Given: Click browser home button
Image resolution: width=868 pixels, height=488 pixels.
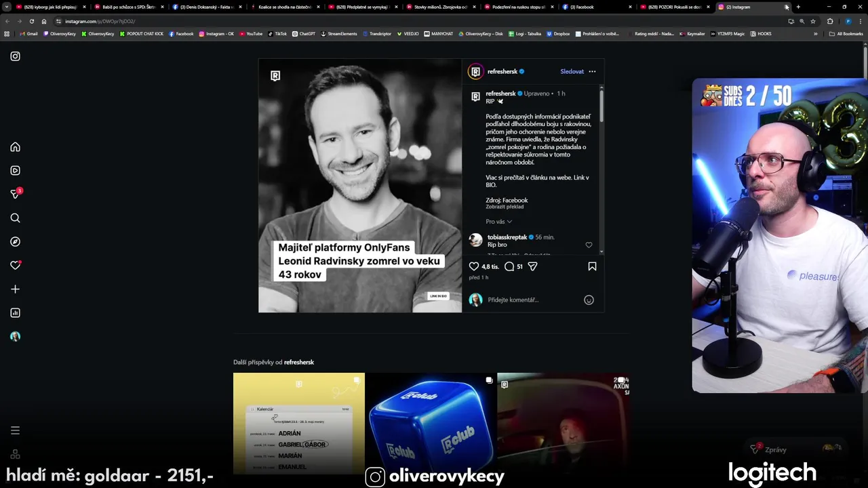Looking at the screenshot, I should point(43,21).
